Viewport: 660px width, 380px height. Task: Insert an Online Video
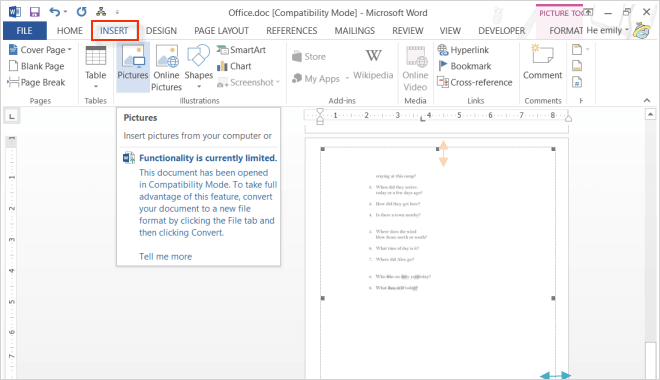coord(415,68)
